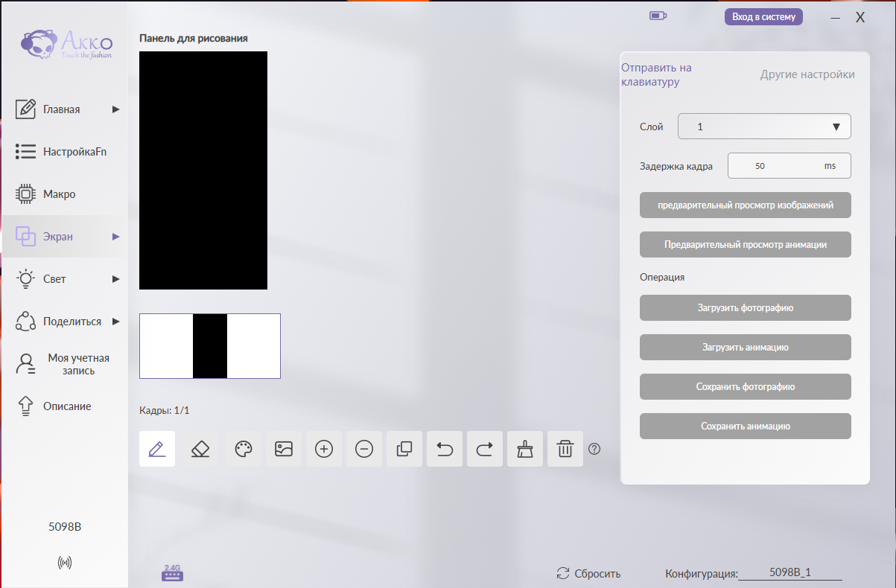Redo the drawing action
Image resolution: width=896 pixels, height=588 pixels.
click(x=485, y=449)
